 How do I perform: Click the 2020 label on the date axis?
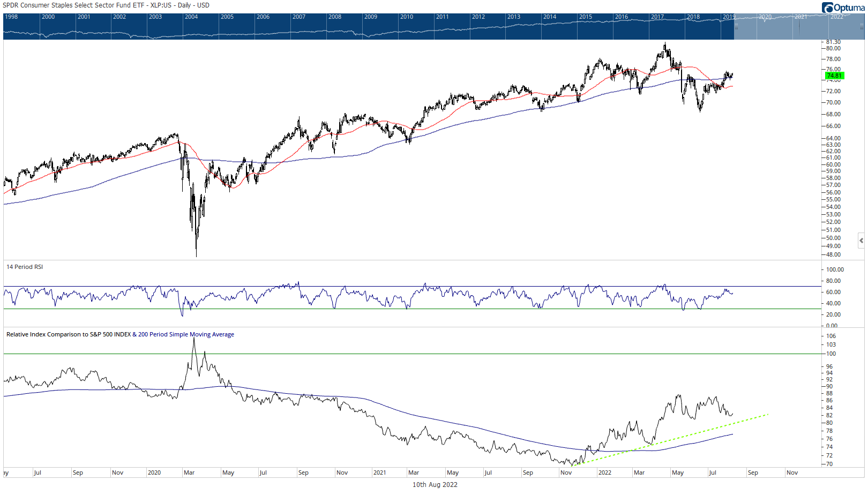(x=154, y=472)
